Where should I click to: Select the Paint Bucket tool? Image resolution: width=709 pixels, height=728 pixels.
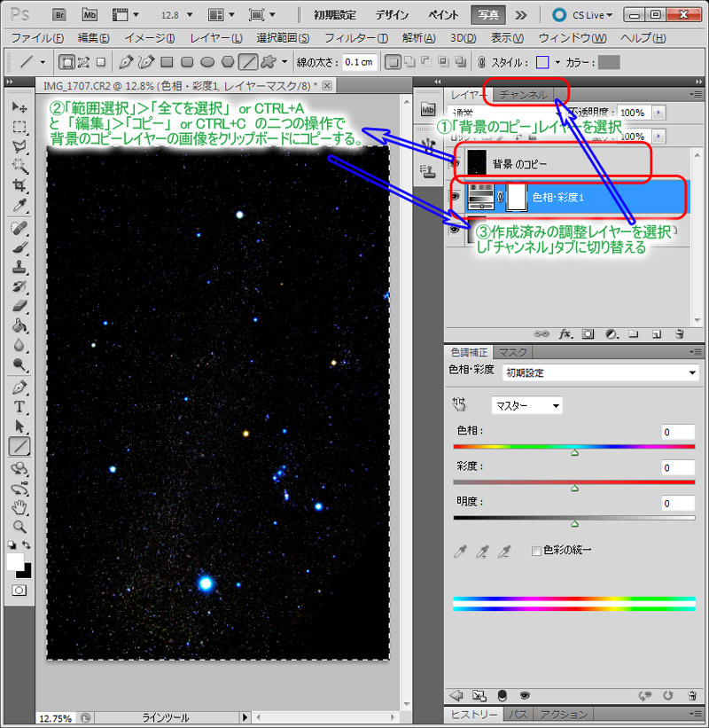(x=19, y=325)
